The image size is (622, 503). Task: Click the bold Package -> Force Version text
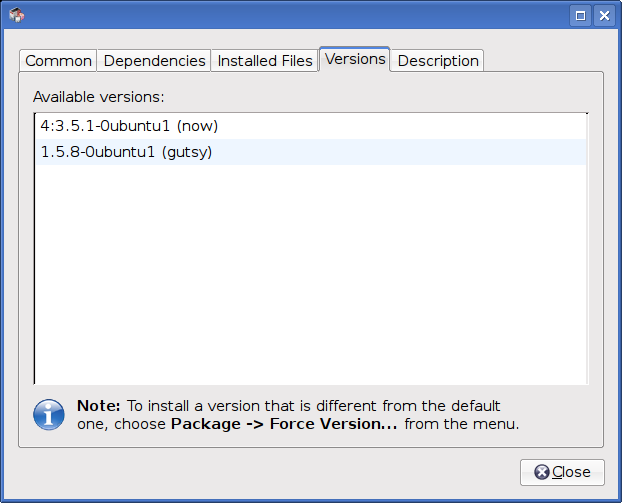pyautogui.click(x=284, y=424)
